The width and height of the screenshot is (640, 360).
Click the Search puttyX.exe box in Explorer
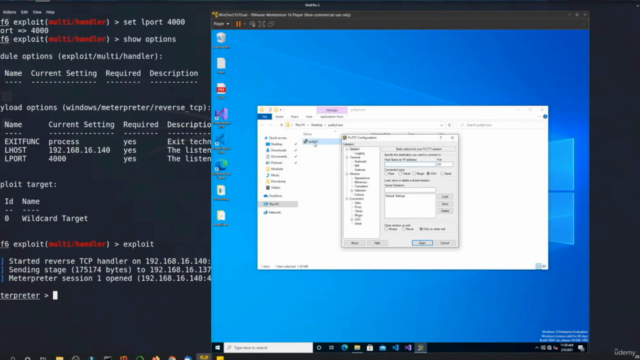pyautogui.click(x=501, y=125)
